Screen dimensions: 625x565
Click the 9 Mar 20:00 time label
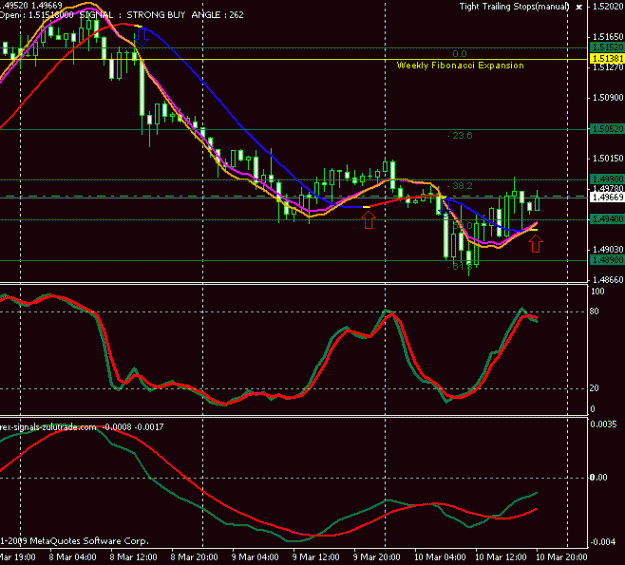click(377, 557)
